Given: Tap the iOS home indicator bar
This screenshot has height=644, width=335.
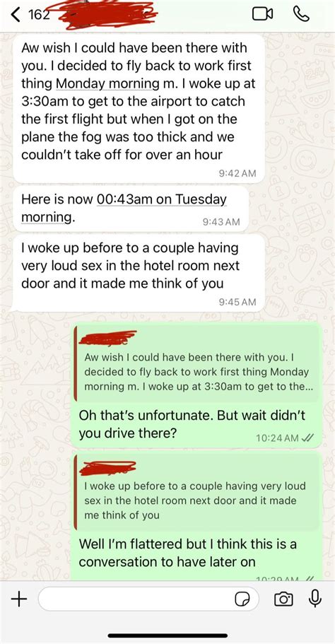Looking at the screenshot, I should (x=167, y=636).
